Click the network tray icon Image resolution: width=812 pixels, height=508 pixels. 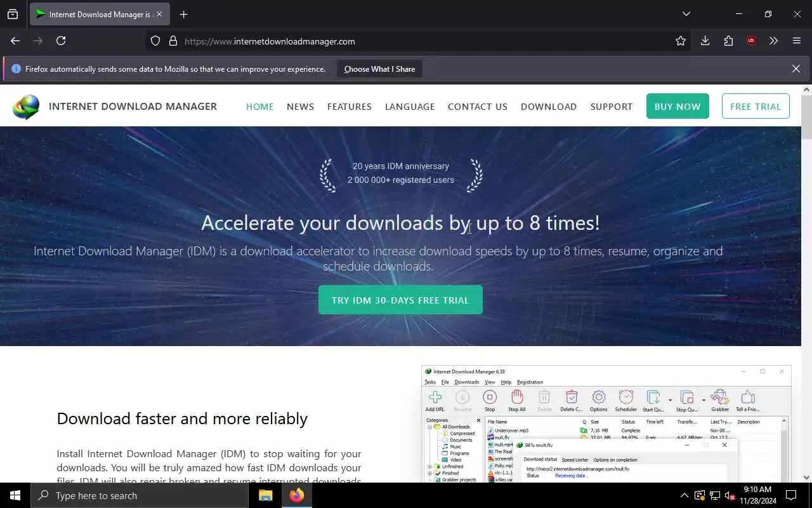(x=715, y=495)
